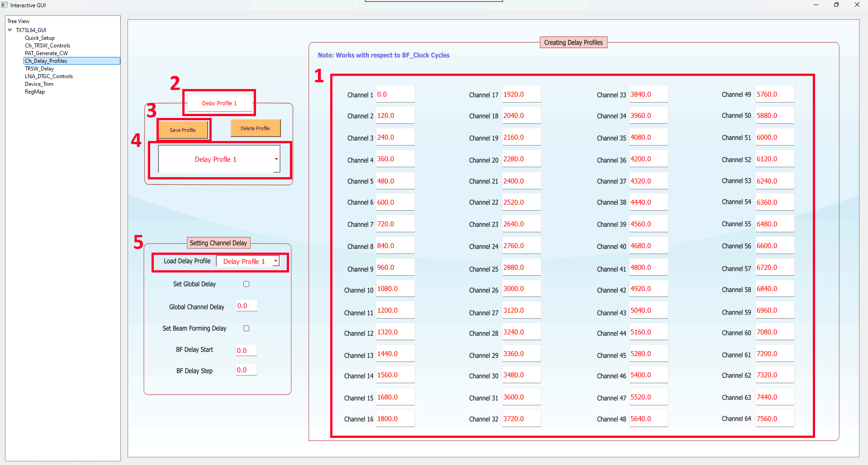Expand the large Delay Profile 1 combo box
The image size is (868, 465).
point(276,159)
